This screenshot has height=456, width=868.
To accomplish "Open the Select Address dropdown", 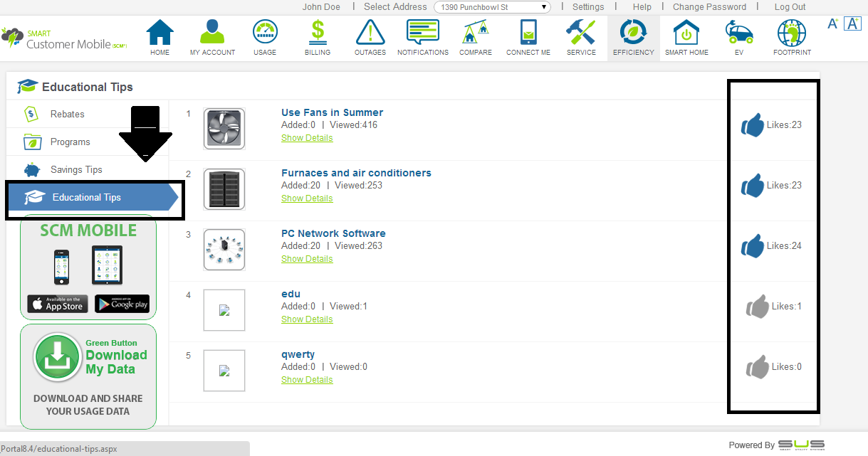I will coord(494,7).
